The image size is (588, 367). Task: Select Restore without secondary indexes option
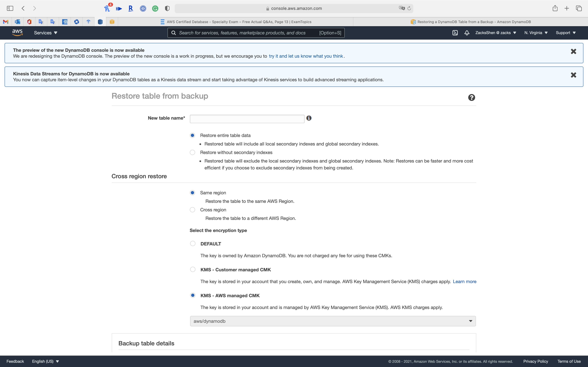coord(192,152)
